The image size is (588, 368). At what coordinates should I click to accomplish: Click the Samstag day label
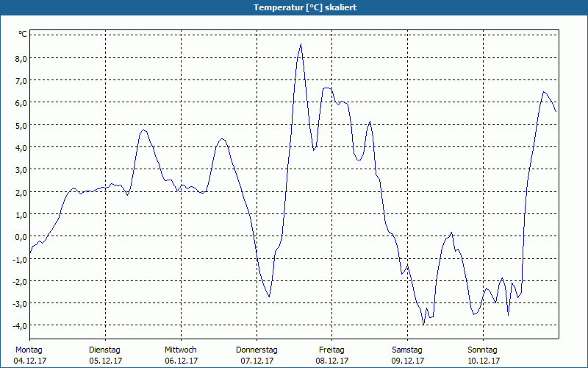coord(407,350)
